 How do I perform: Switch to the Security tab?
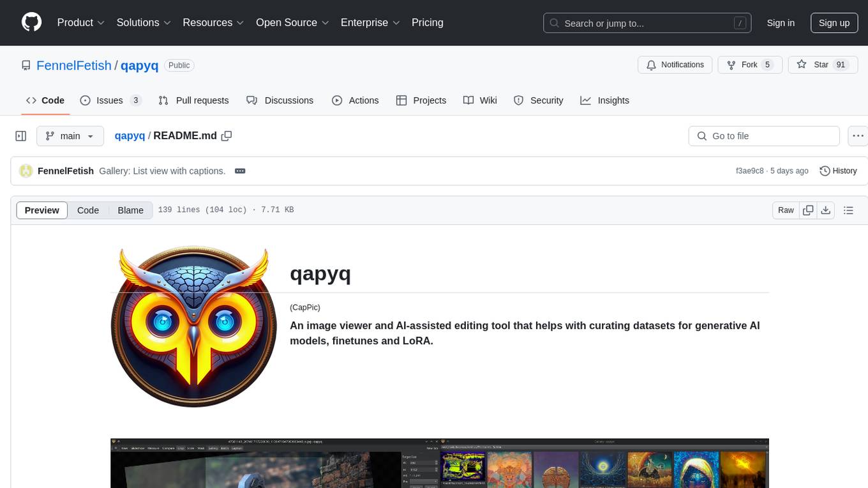click(x=539, y=100)
